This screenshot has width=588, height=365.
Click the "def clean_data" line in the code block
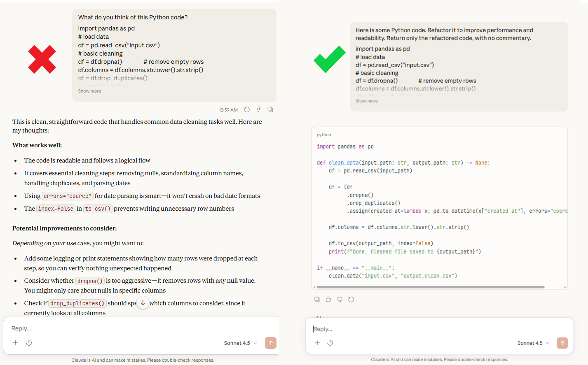pyautogui.click(x=403, y=163)
